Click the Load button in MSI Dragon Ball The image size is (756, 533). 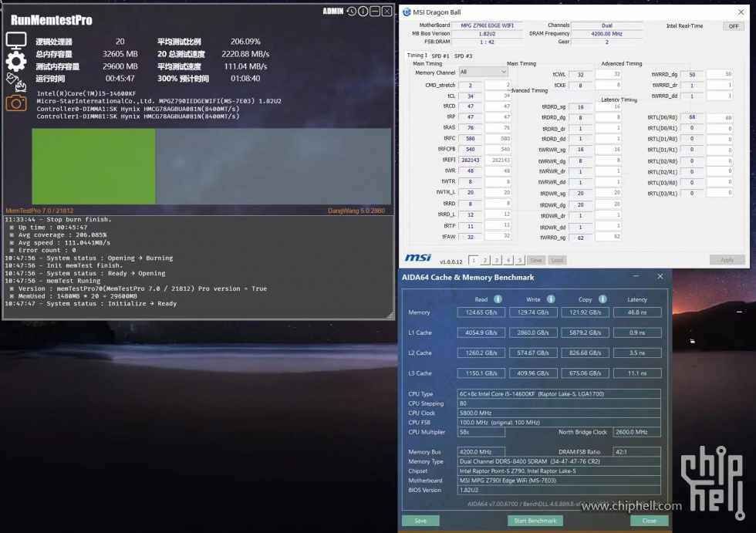[x=557, y=260]
